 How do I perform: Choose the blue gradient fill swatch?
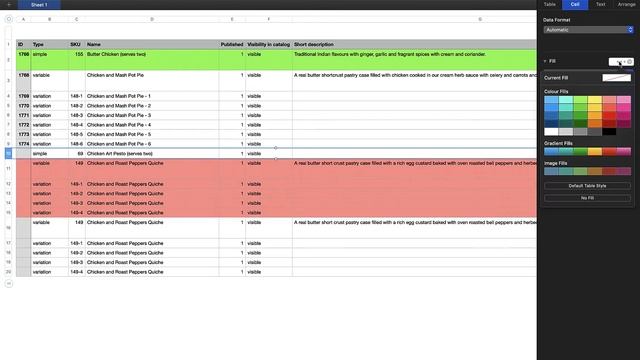point(551,151)
